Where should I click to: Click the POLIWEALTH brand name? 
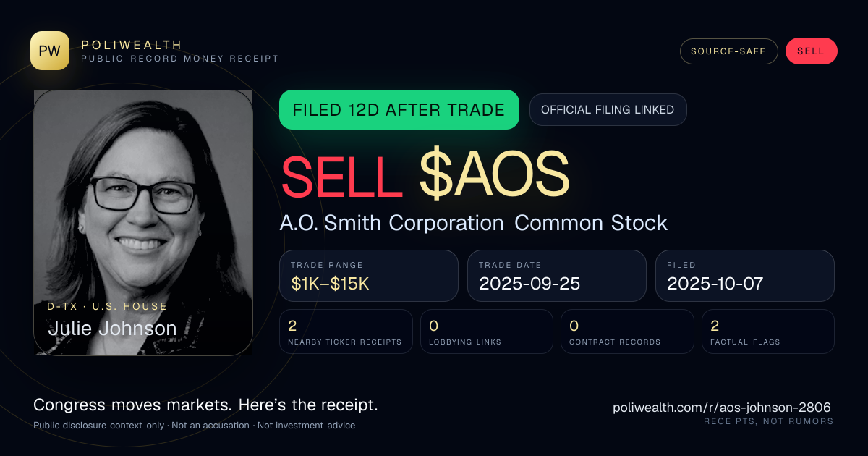(132, 45)
